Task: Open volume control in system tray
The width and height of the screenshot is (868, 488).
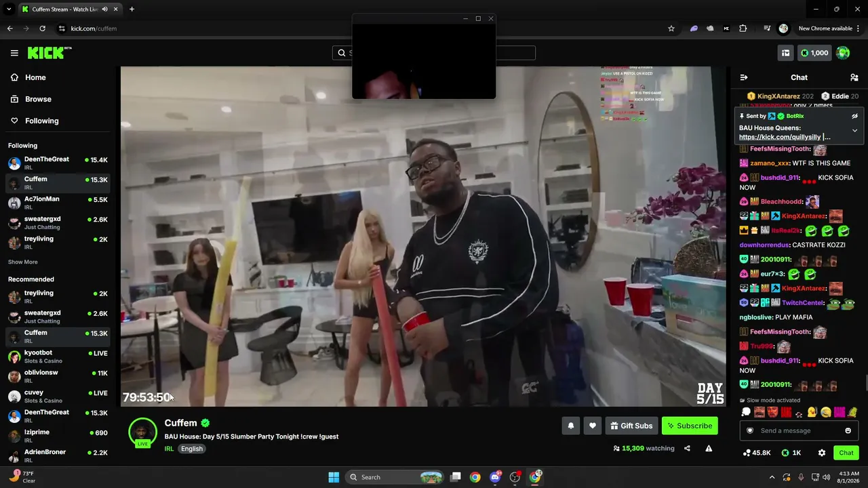Action: coord(826,477)
